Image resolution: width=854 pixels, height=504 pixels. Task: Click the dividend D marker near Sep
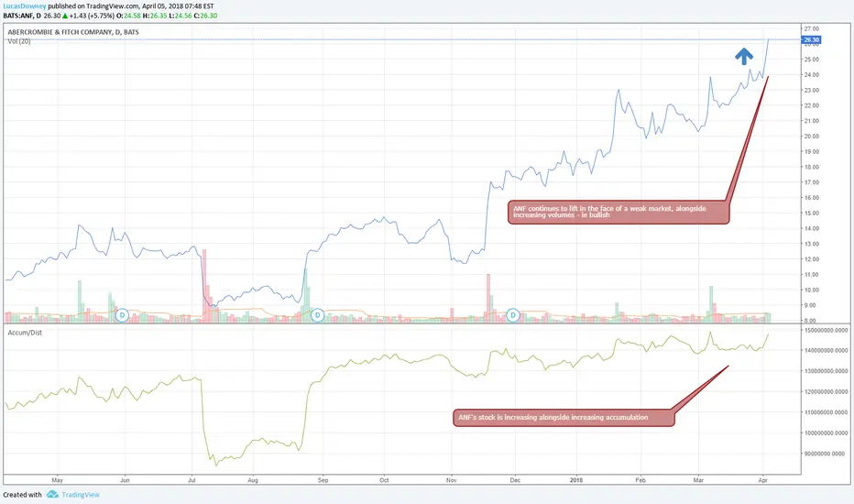[x=318, y=315]
